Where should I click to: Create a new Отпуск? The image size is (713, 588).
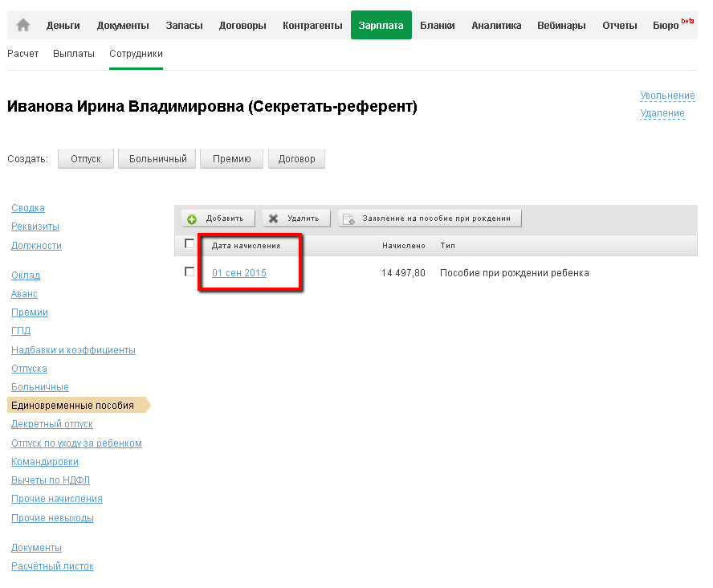86,159
